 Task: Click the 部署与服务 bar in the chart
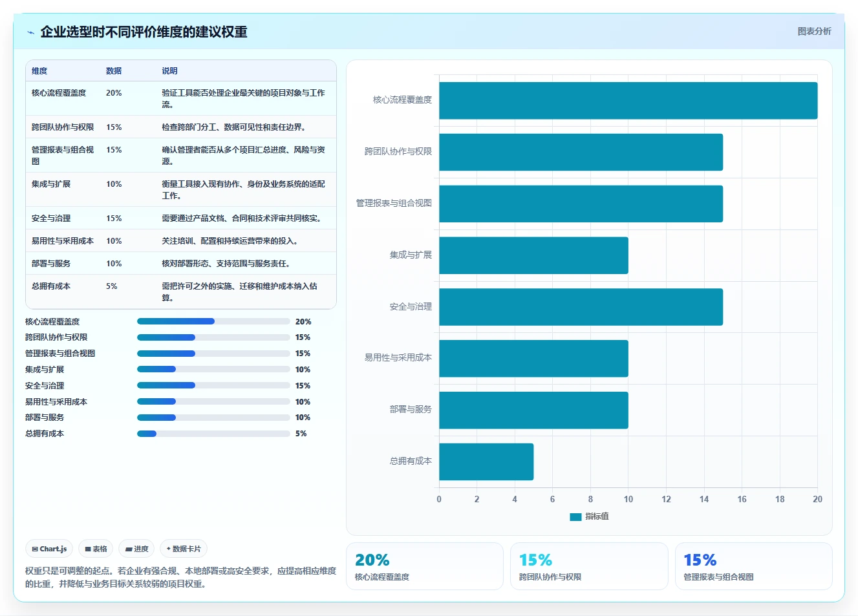(534, 410)
